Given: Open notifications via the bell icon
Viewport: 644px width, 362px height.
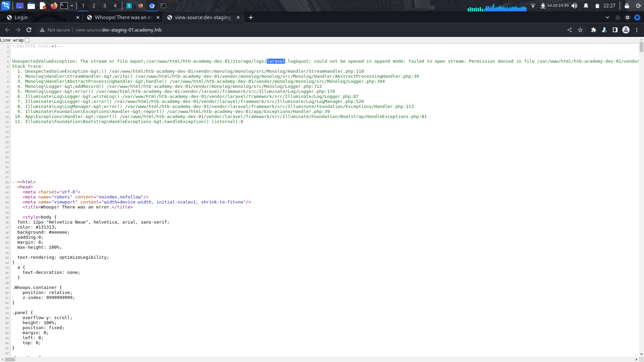Looking at the screenshot, I should 586,6.
